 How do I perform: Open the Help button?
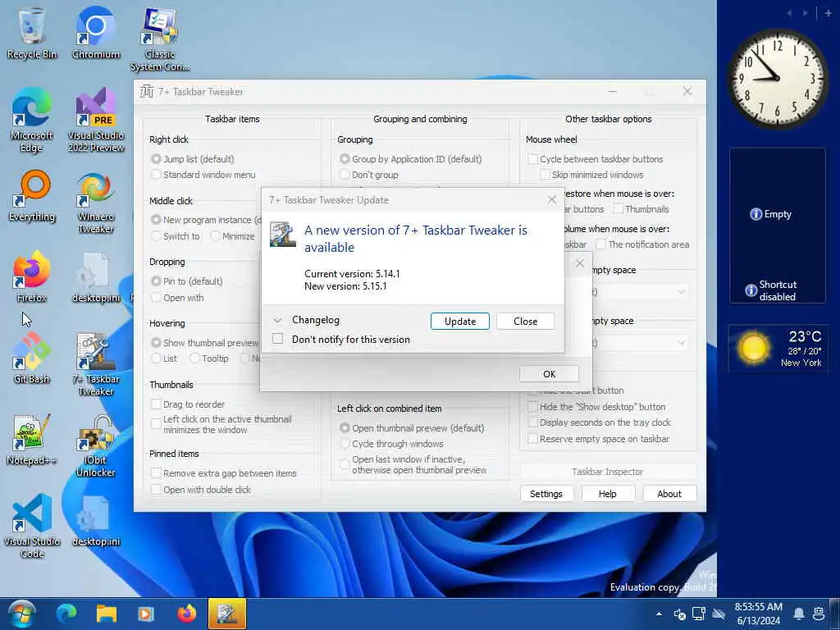point(608,493)
